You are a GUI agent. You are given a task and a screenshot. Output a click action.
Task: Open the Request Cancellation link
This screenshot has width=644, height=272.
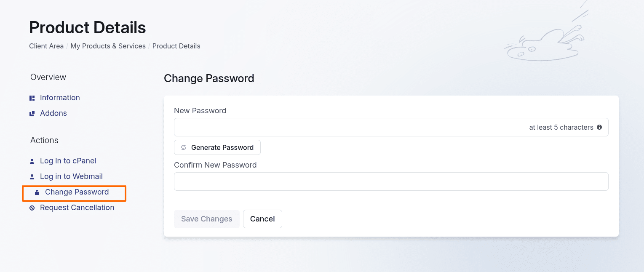tap(77, 208)
